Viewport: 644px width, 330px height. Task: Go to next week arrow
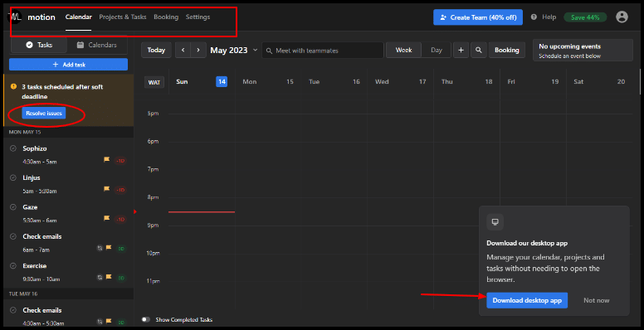198,50
